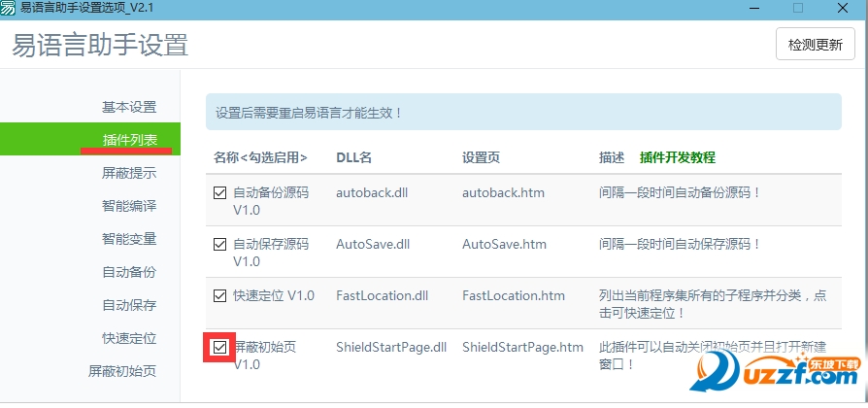The width and height of the screenshot is (868, 408).
Task: Click the ShieldStartPage.htm settings page entry
Action: 522,347
